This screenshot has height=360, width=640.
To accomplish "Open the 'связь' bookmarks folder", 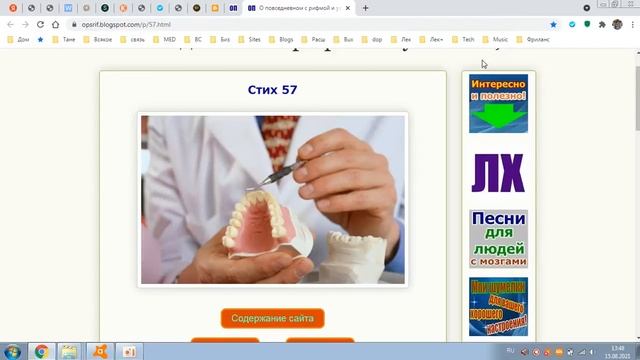I will pyautogui.click(x=133, y=40).
